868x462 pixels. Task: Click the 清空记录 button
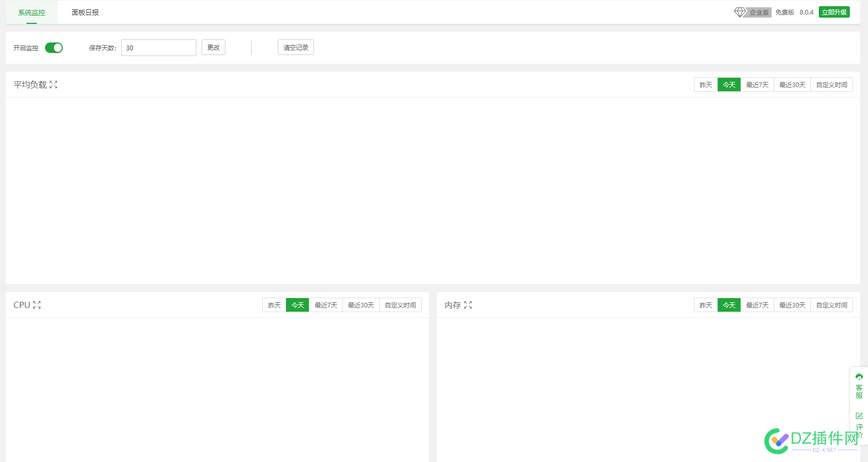pyautogui.click(x=296, y=47)
